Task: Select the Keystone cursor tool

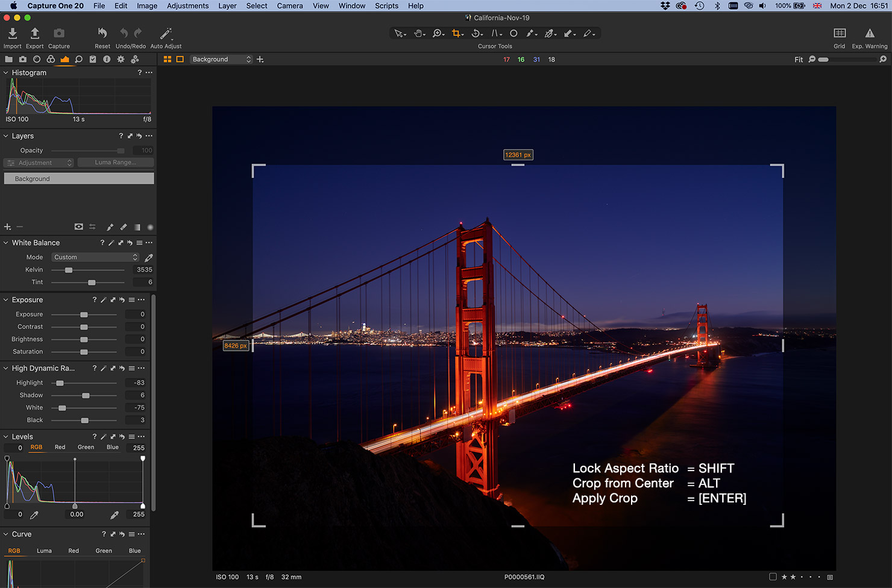Action: [x=495, y=34]
